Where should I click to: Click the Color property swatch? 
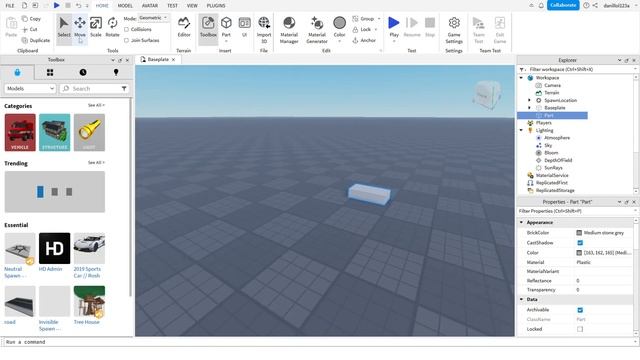579,253
